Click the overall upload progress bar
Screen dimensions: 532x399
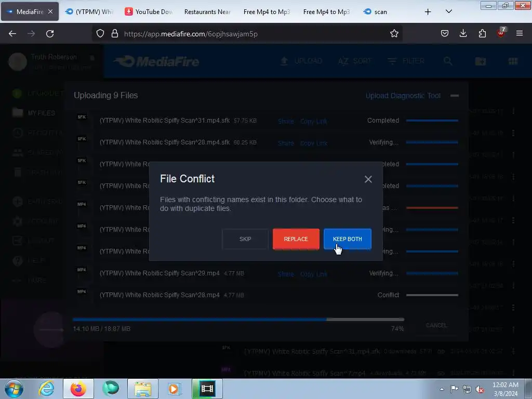click(238, 320)
